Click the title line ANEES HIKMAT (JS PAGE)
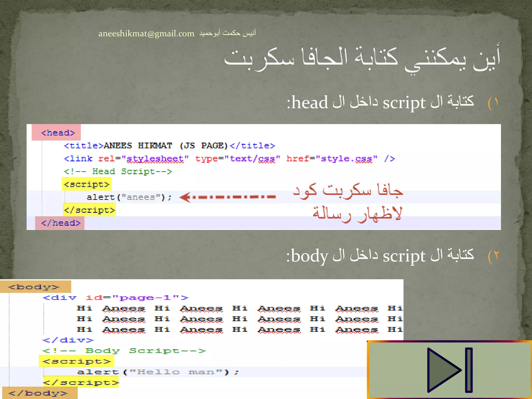This screenshot has width=532, height=399. 169,145
